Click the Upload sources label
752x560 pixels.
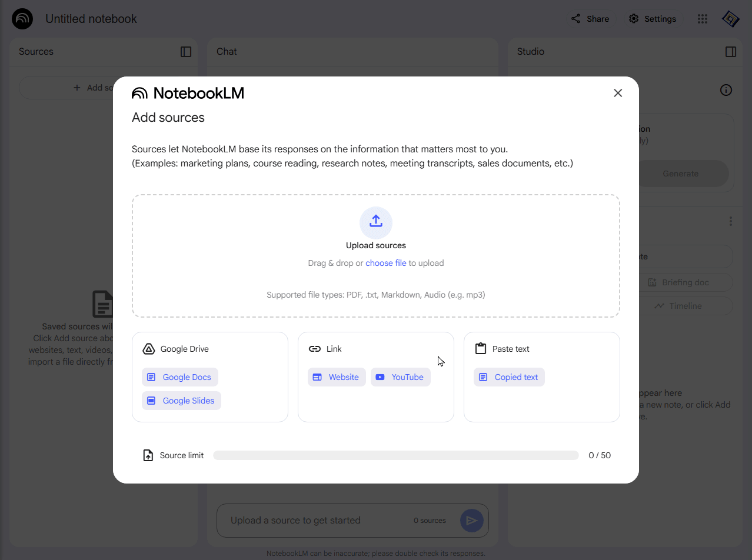click(376, 245)
